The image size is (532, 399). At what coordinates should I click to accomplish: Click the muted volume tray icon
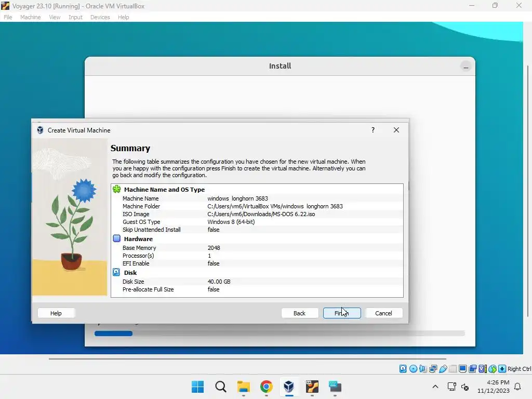[x=465, y=387]
